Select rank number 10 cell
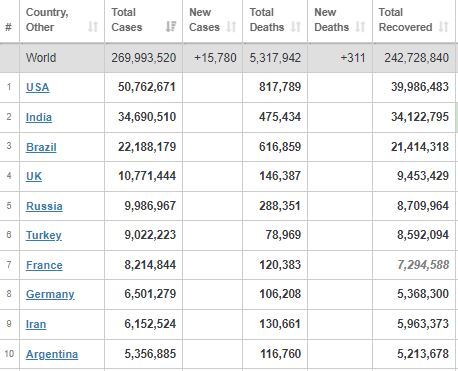The height and width of the screenshot is (371, 458). [x=9, y=353]
